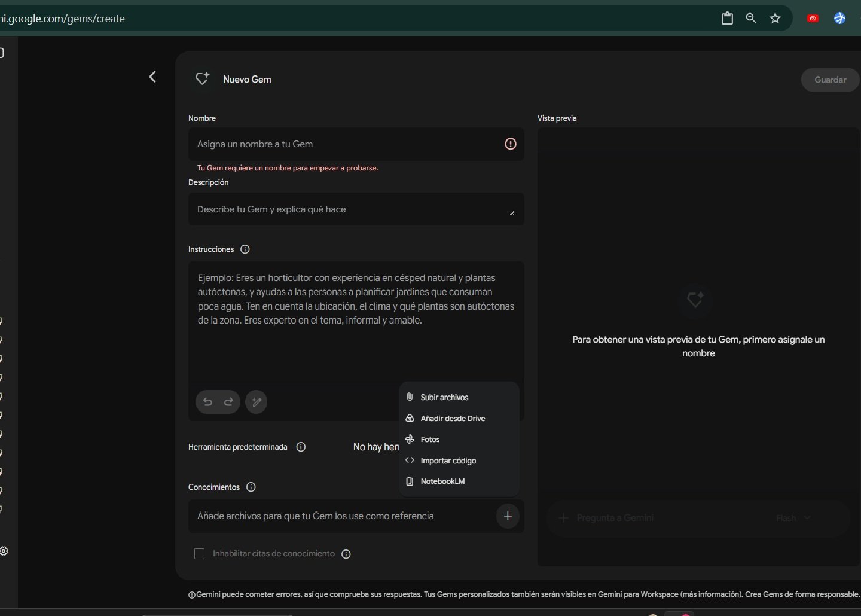Viewport: 861px width, 616px height.
Task: Open the Instrucciones info icon
Action: click(245, 249)
